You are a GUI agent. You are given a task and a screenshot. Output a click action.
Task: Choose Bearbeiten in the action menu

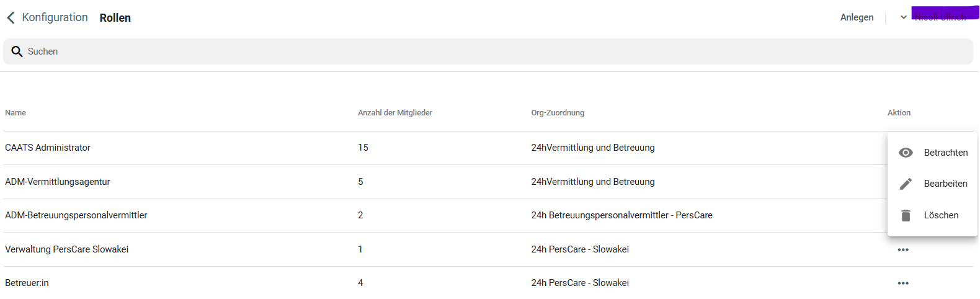click(x=945, y=184)
